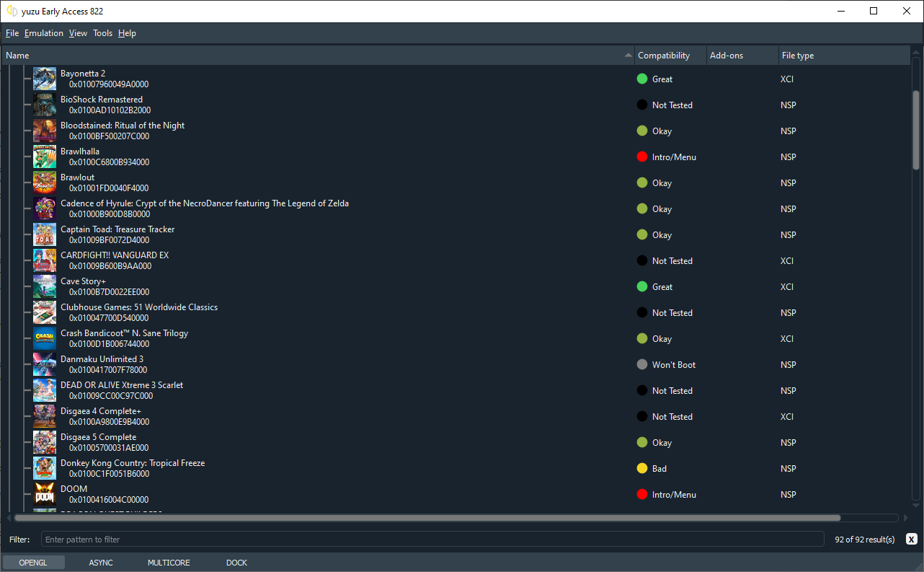Toggle DOCK mode in the status bar
924x572 pixels.
pos(236,563)
